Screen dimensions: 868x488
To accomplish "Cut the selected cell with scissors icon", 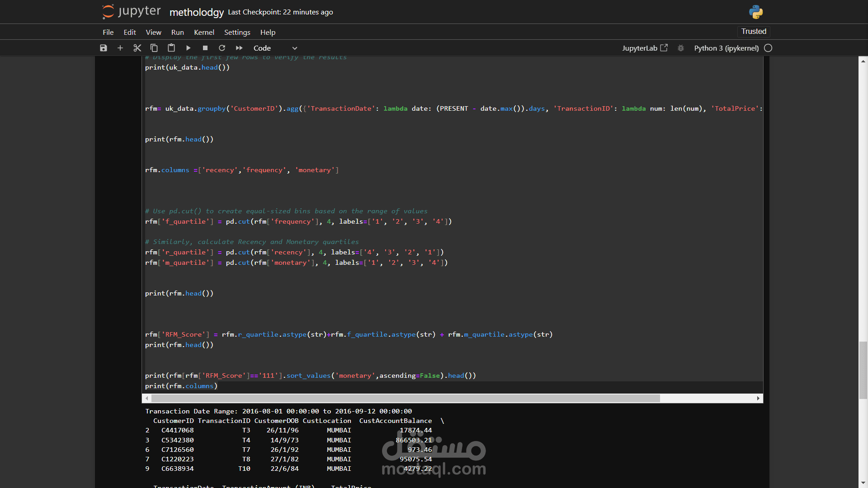I will click(x=137, y=48).
